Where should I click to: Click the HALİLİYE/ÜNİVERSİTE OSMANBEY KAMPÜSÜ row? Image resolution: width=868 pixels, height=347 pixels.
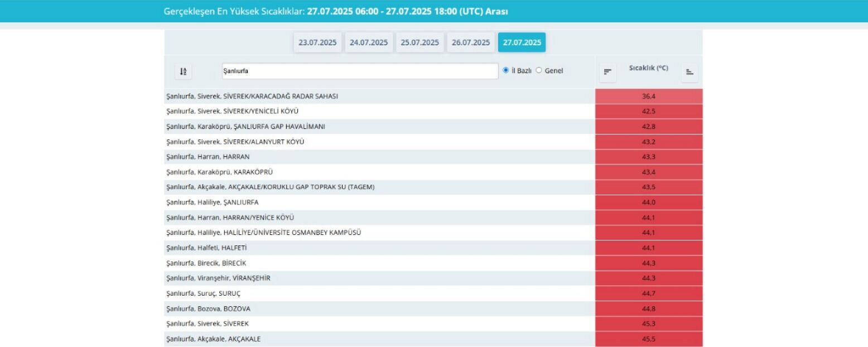click(379, 233)
